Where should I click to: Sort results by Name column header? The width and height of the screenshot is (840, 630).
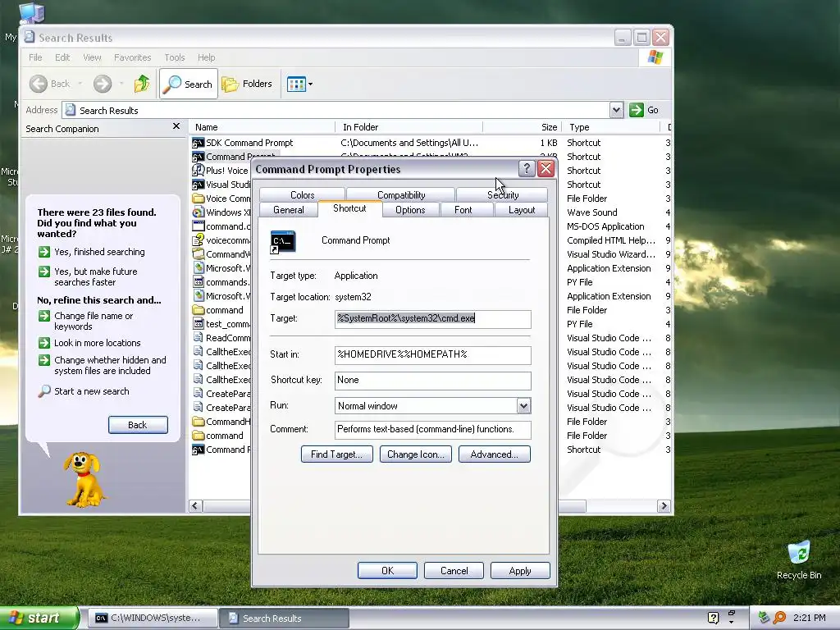click(262, 127)
